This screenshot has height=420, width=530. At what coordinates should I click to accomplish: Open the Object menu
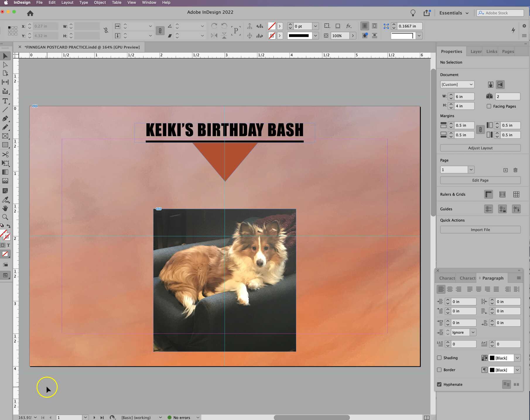100,2
